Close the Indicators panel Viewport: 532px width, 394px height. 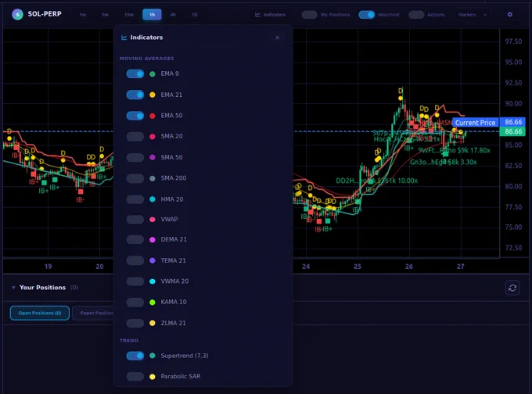point(277,38)
